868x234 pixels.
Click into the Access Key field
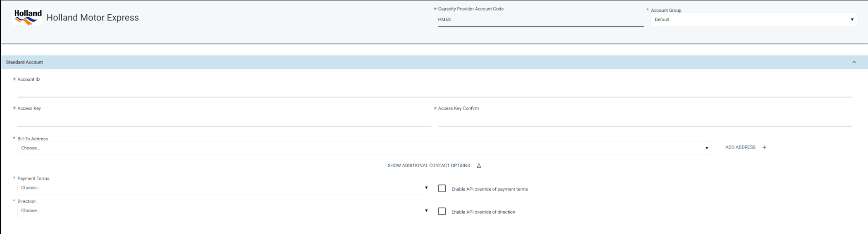[x=224, y=120]
